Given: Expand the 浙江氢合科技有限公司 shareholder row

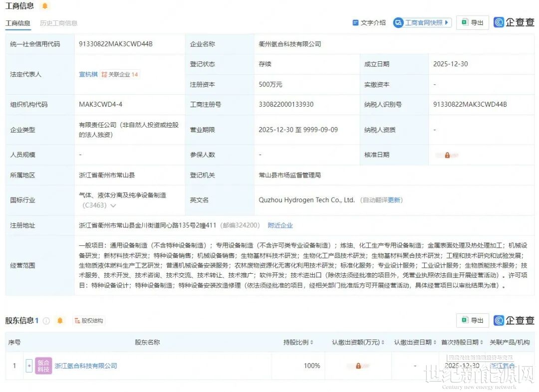Looking at the screenshot, I should pyautogui.click(x=29, y=366).
